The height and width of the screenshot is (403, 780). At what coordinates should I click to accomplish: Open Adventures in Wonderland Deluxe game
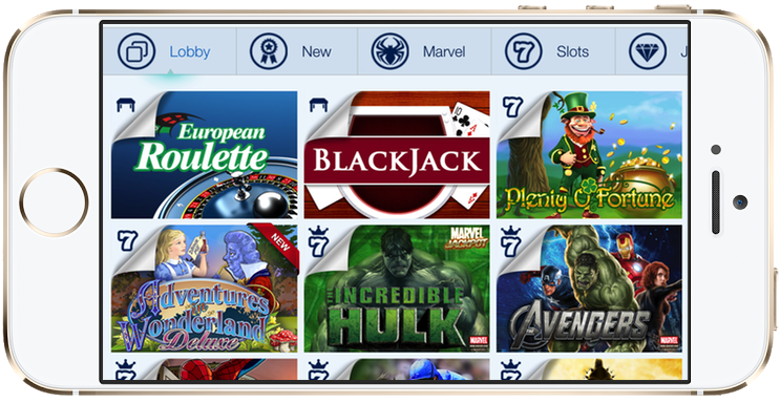click(x=204, y=289)
